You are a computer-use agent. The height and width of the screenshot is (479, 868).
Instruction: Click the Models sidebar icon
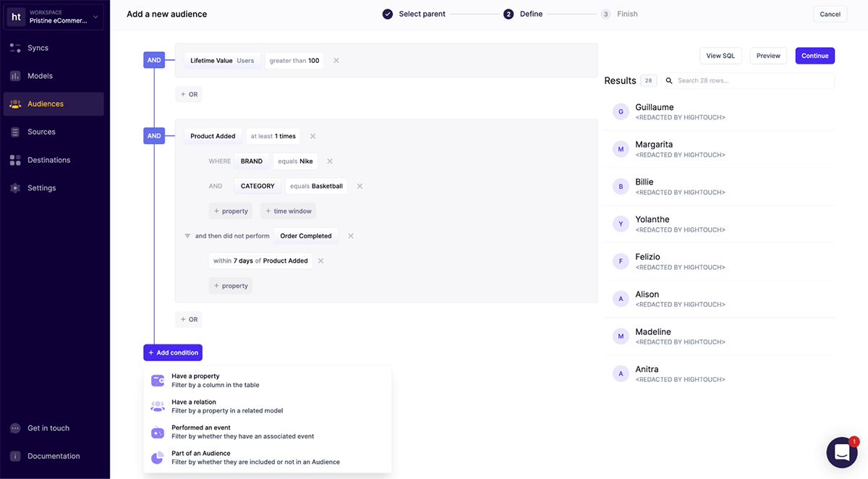click(15, 76)
